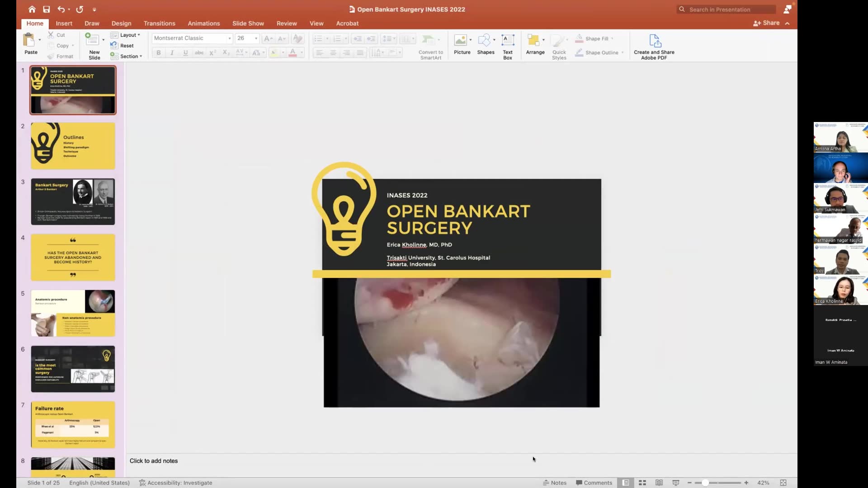The height and width of the screenshot is (488, 868).
Task: Switch to the Slide Show tab
Action: [x=248, y=23]
